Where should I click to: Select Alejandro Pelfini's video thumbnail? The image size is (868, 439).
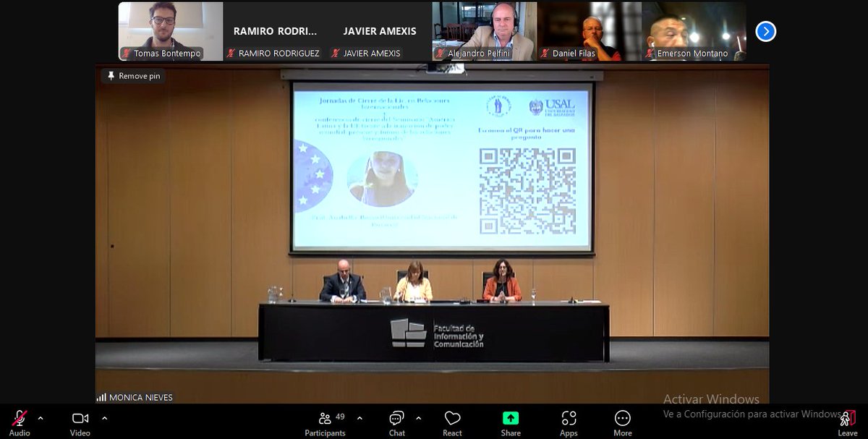485,31
